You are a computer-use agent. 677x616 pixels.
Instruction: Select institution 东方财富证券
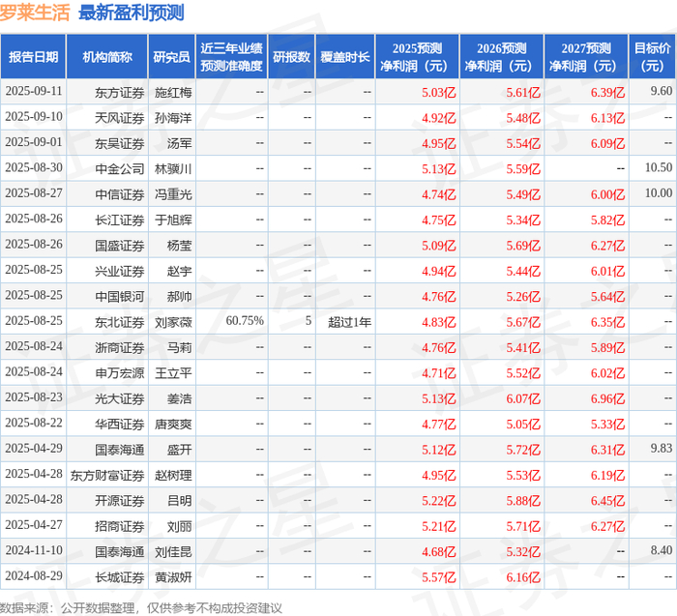(107, 475)
